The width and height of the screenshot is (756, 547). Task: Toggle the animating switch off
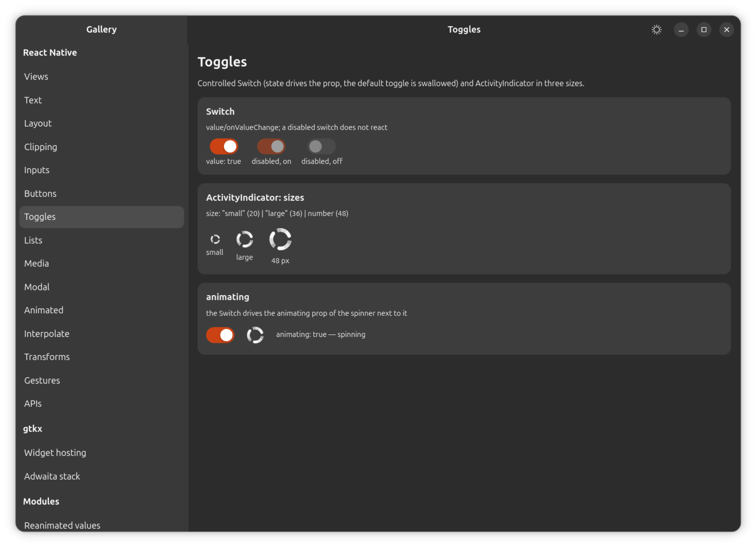pyautogui.click(x=220, y=335)
